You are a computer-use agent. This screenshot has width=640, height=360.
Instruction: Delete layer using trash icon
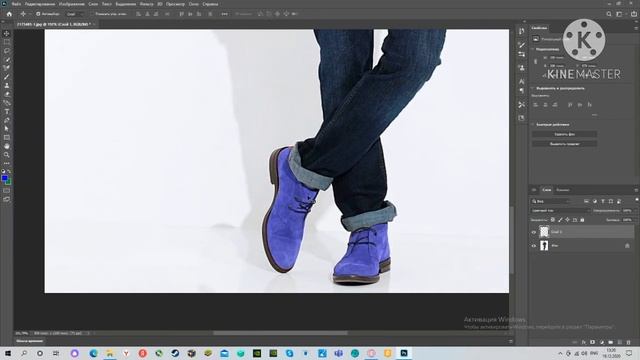(x=629, y=342)
